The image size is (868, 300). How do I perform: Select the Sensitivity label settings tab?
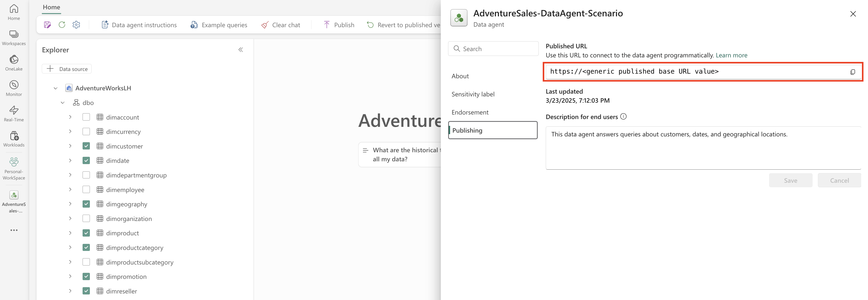coord(473,94)
